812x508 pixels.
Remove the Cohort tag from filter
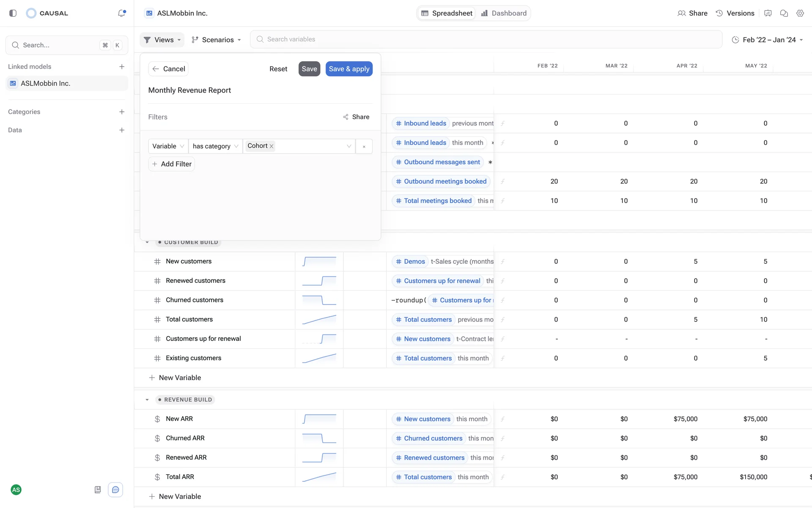[x=272, y=146]
